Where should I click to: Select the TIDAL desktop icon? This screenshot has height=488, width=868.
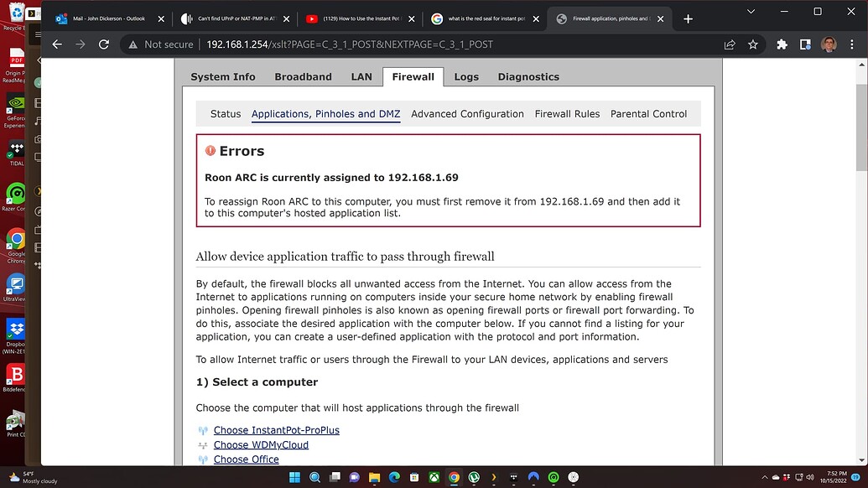16,153
